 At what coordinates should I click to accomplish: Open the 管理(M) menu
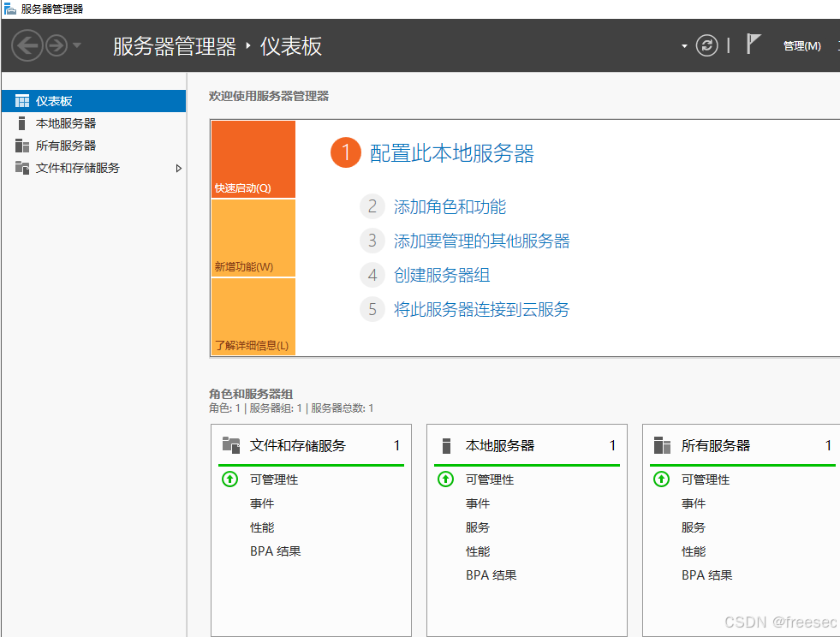(x=801, y=46)
